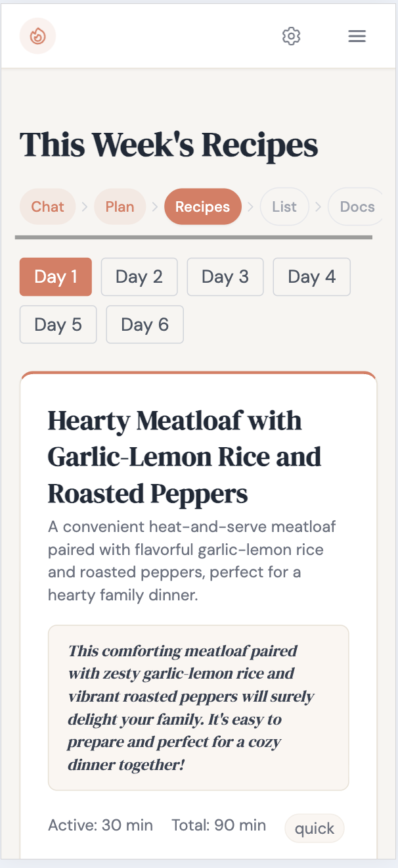This screenshot has width=398, height=868.
Task: Click the quick recipe tag
Action: tap(314, 828)
